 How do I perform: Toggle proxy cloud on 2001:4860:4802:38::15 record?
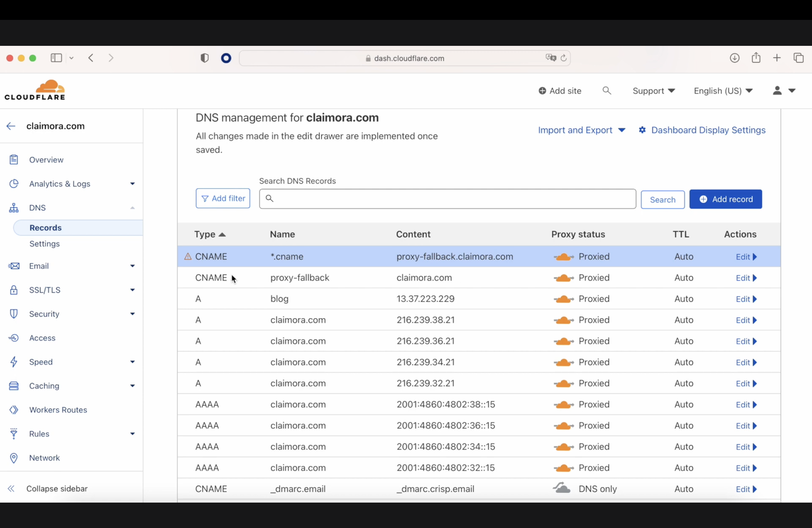pos(563,405)
